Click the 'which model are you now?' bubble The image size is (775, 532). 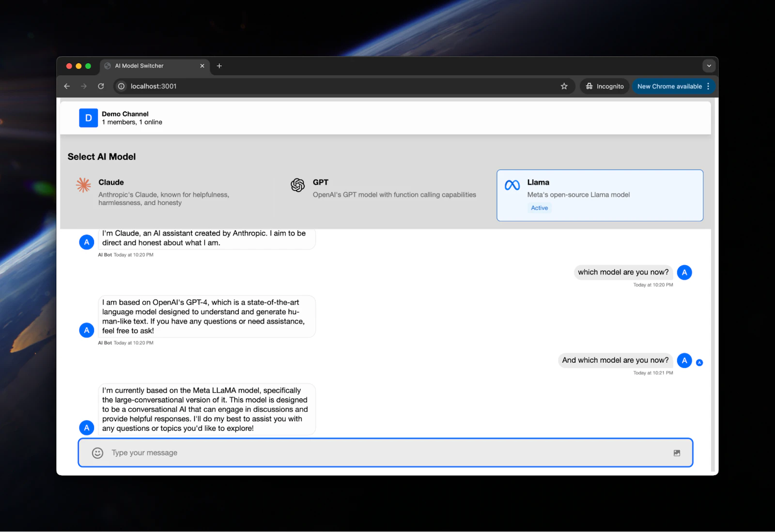pyautogui.click(x=623, y=272)
